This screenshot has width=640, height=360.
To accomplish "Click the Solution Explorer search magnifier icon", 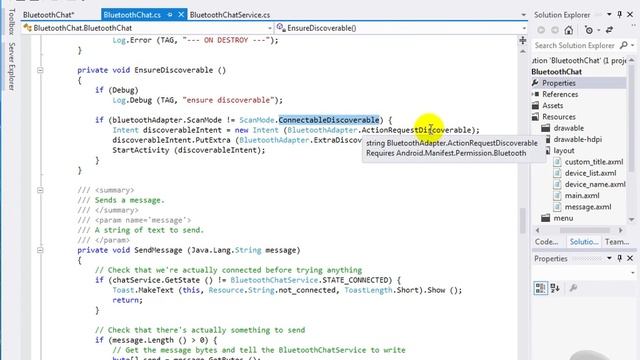I will (624, 45).
